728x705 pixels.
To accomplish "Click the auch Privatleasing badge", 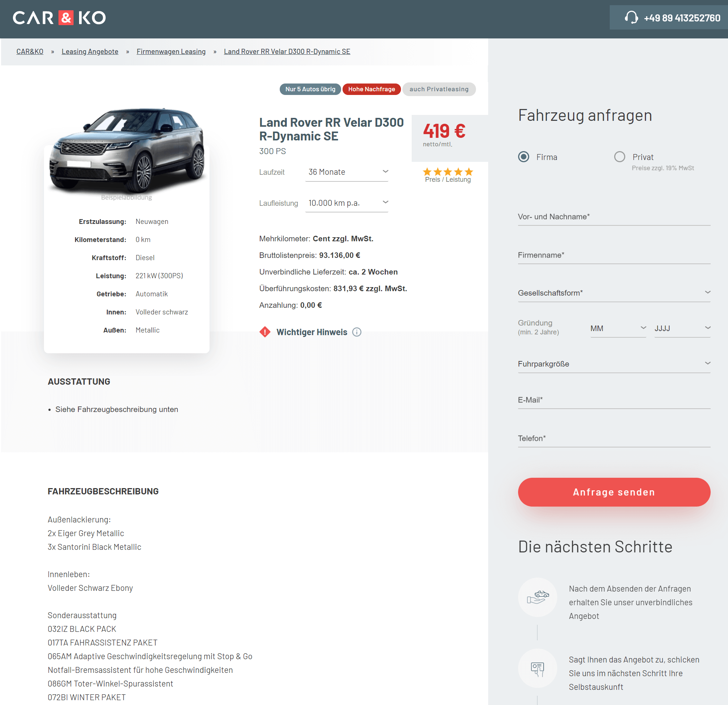I will [439, 89].
